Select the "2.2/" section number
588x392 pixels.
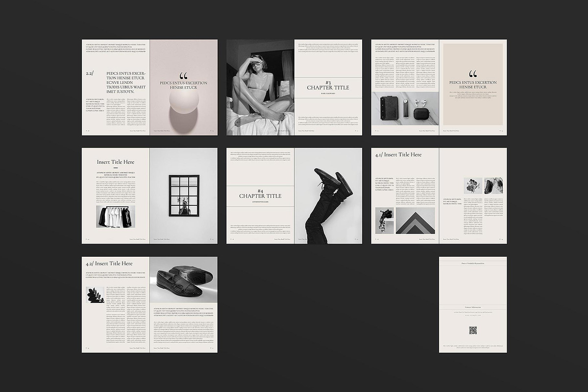[x=90, y=73]
